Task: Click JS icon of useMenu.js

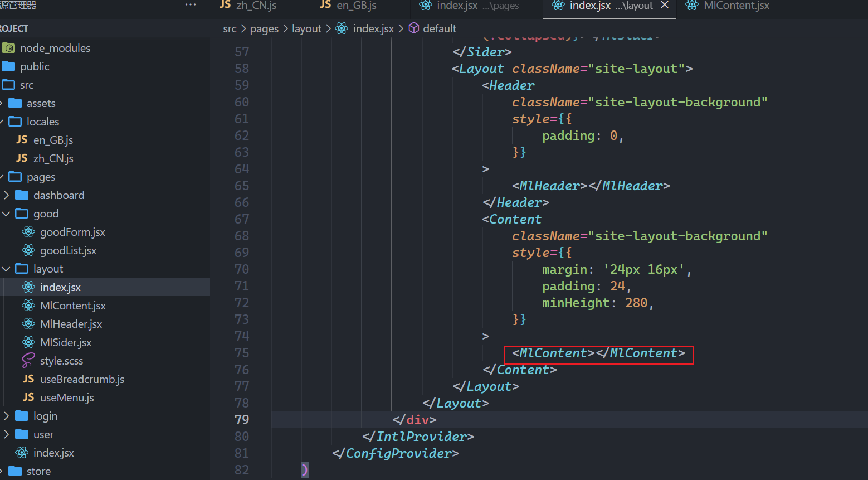Action: 28,397
